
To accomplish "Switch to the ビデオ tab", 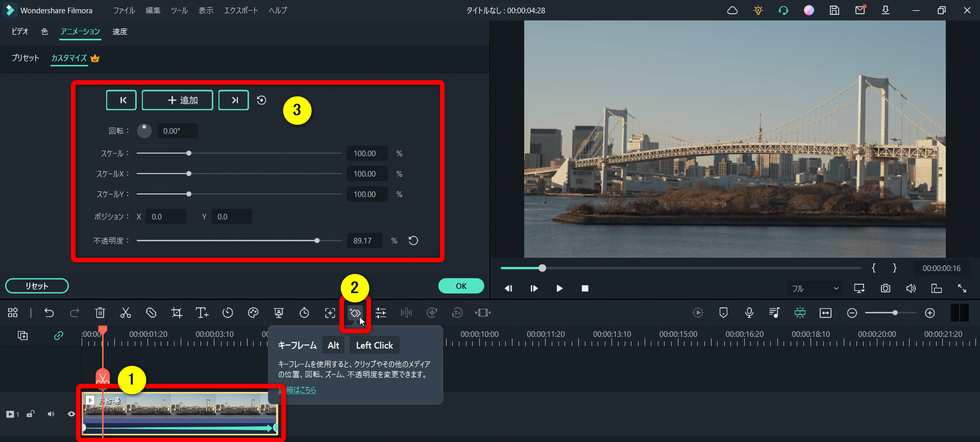I will (20, 32).
